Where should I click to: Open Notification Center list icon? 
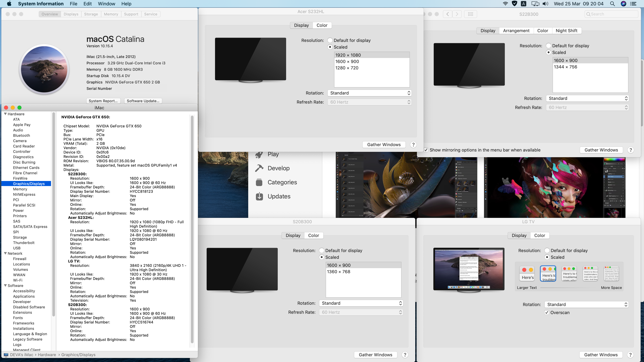633,4
